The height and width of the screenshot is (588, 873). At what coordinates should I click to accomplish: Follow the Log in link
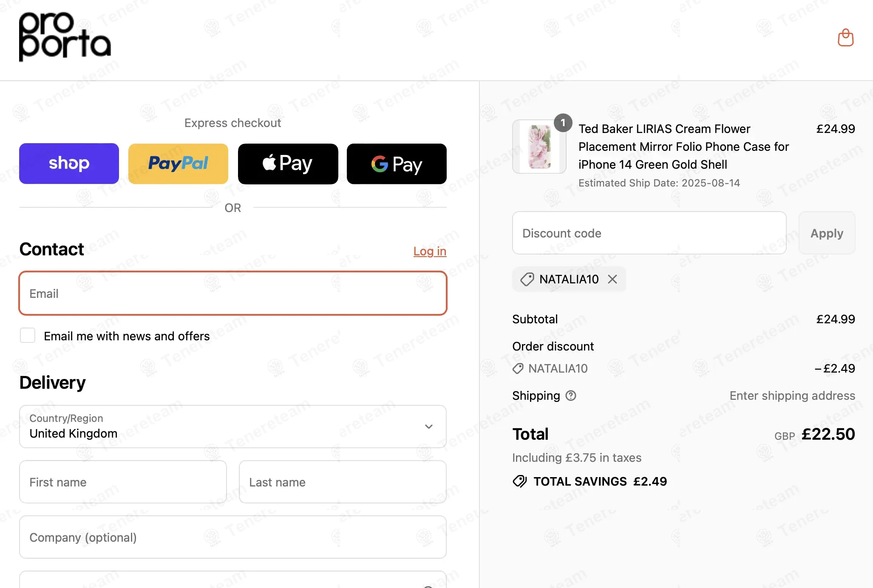[430, 251]
